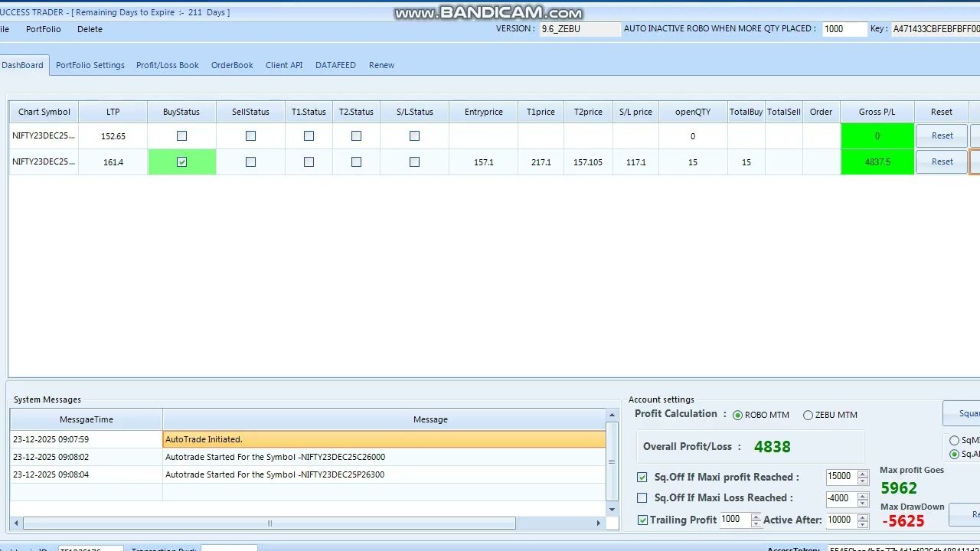The height and width of the screenshot is (551, 980).
Task: Select the ROBO MTM radio button
Action: (739, 415)
